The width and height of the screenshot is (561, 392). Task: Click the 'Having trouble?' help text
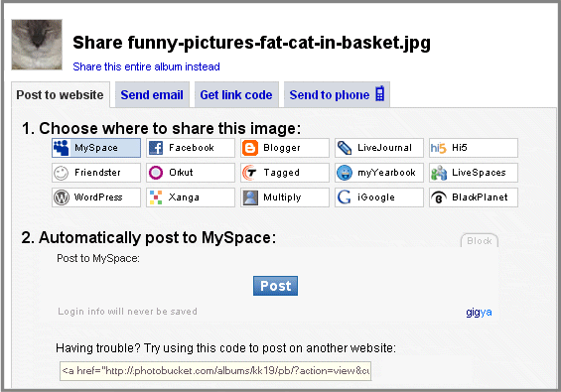[x=225, y=348]
